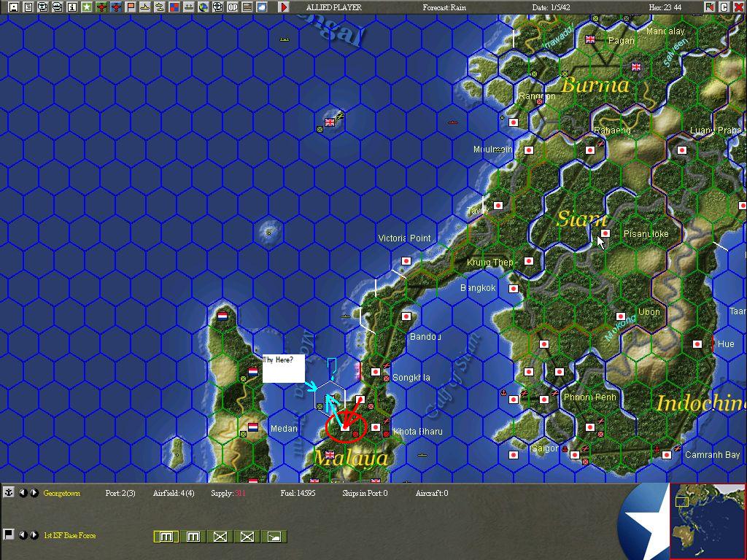Select the Dutch flag at northern Sumatra tip

pyautogui.click(x=222, y=316)
